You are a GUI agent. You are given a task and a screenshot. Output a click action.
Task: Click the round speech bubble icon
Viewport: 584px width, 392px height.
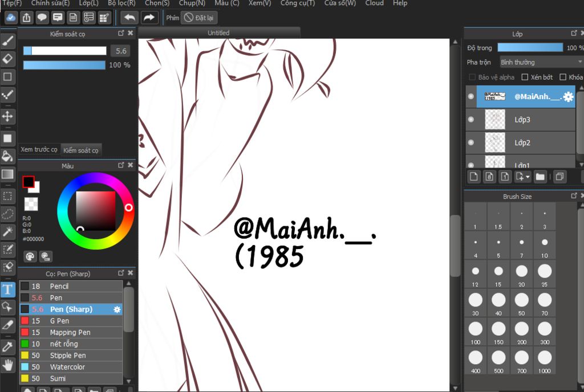click(x=42, y=18)
